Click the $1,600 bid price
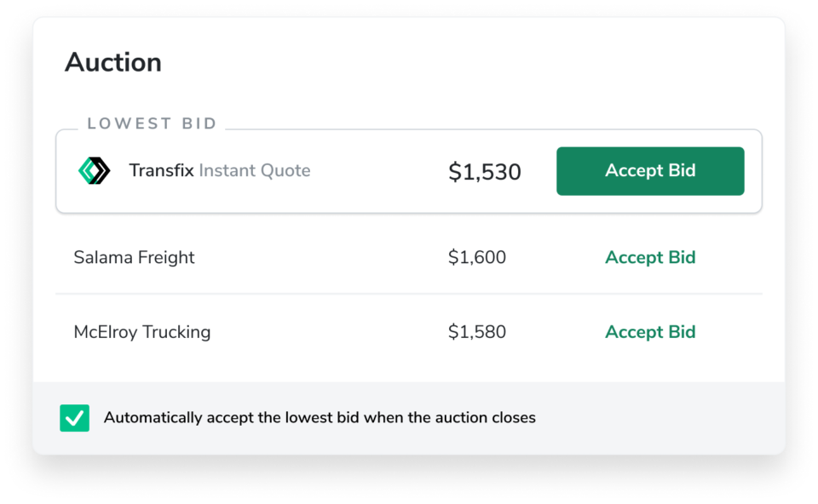Screen dimensions: 818x504 [x=476, y=257]
